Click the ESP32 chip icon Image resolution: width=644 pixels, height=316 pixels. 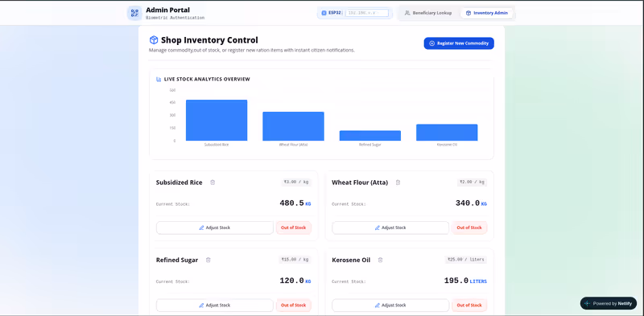[x=324, y=13]
